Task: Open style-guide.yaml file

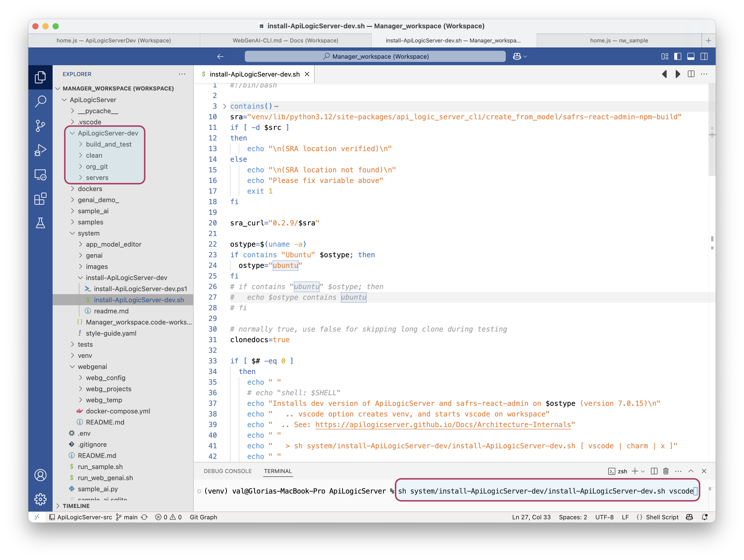Action: [x=111, y=333]
